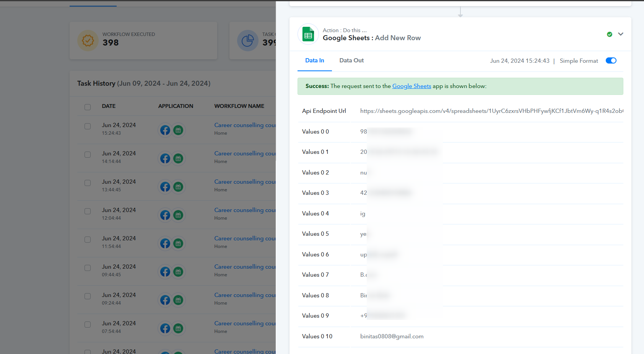Click Facebook icon in the 14:14:44 row
The width and height of the screenshot is (644, 354).
[x=165, y=158]
